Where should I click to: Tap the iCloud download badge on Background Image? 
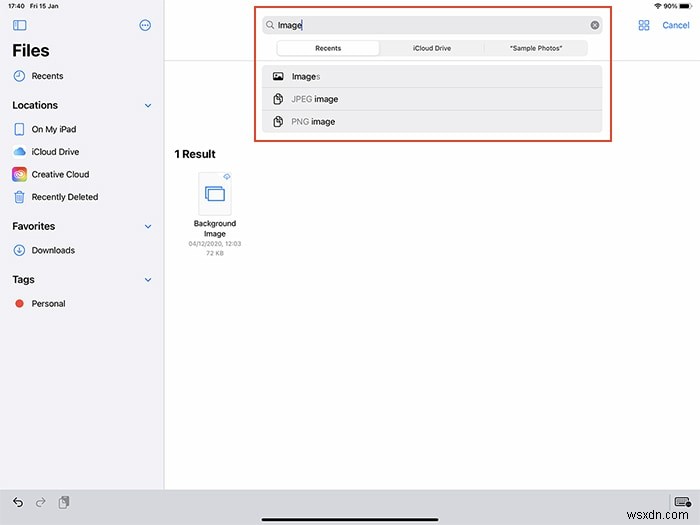(x=227, y=177)
